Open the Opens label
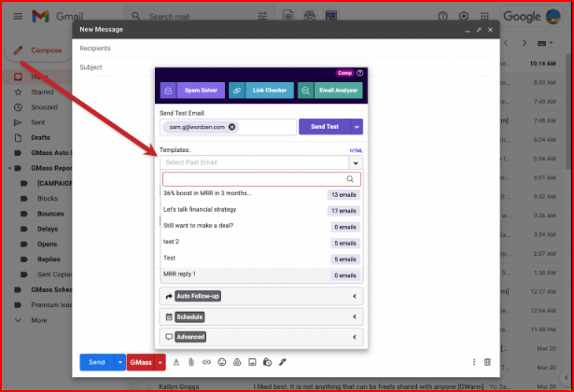 (x=47, y=245)
